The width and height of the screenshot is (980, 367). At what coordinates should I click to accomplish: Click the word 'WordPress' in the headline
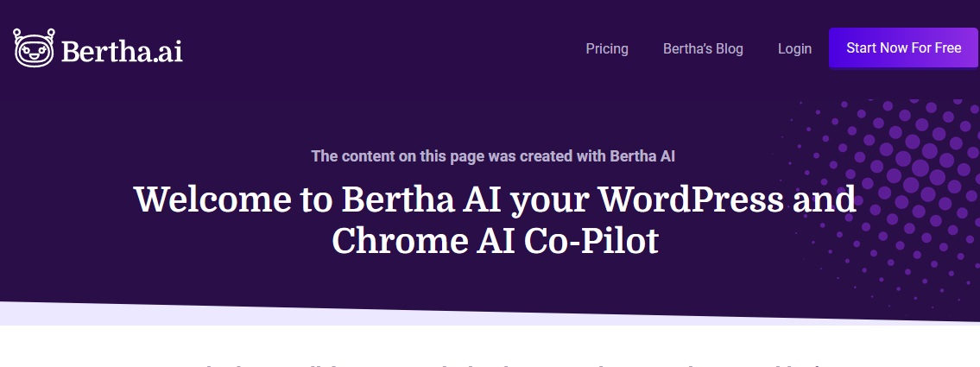pos(691,199)
